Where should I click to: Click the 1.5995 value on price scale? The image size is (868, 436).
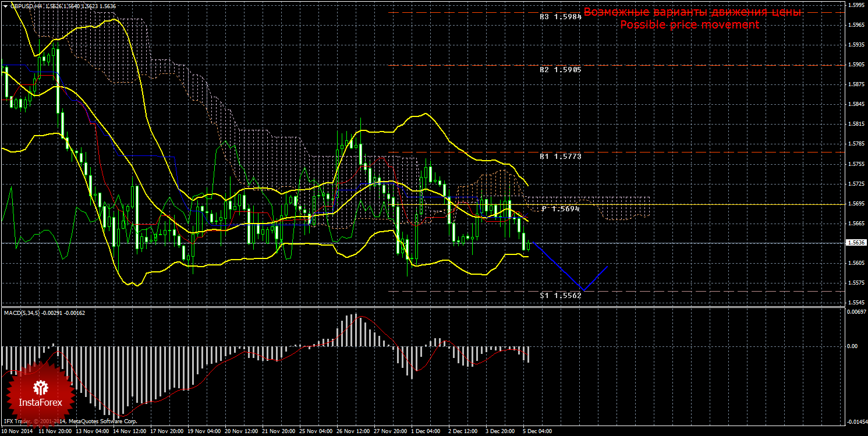855,5
